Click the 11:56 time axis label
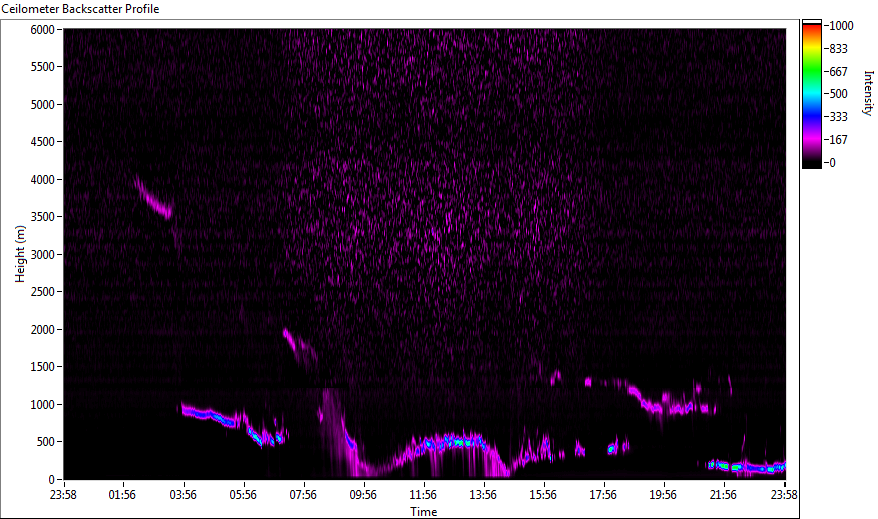 423,495
